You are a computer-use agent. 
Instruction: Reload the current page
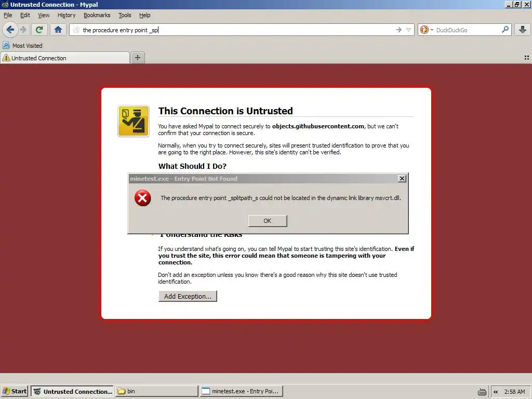[39, 30]
